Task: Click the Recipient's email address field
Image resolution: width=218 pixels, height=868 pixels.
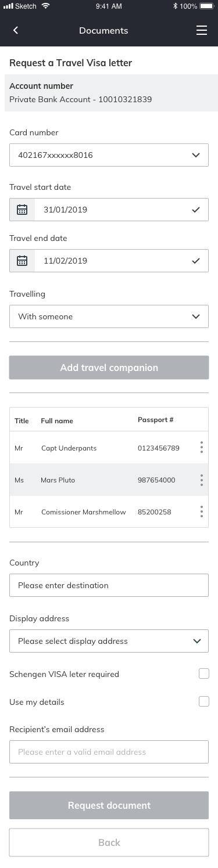Action: pos(109,752)
